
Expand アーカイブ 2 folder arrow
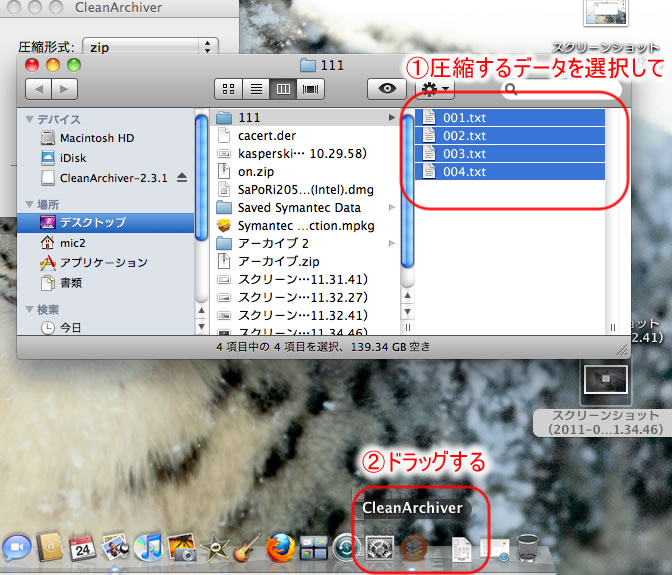[x=391, y=243]
